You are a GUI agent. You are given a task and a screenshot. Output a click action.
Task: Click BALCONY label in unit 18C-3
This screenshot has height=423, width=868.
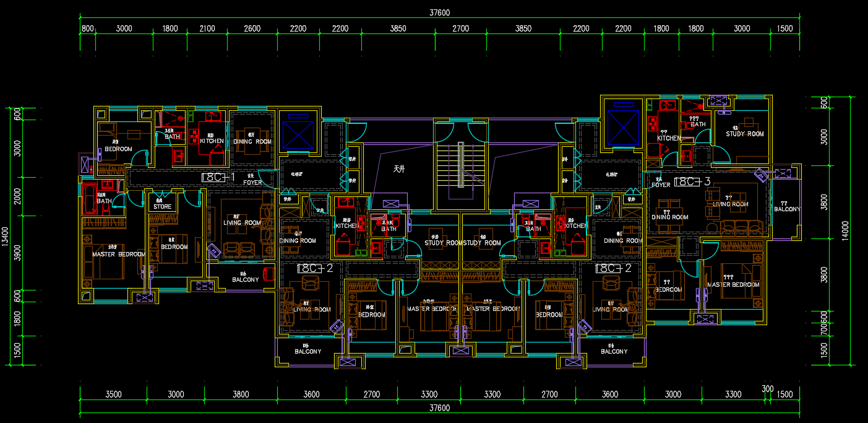[787, 209]
